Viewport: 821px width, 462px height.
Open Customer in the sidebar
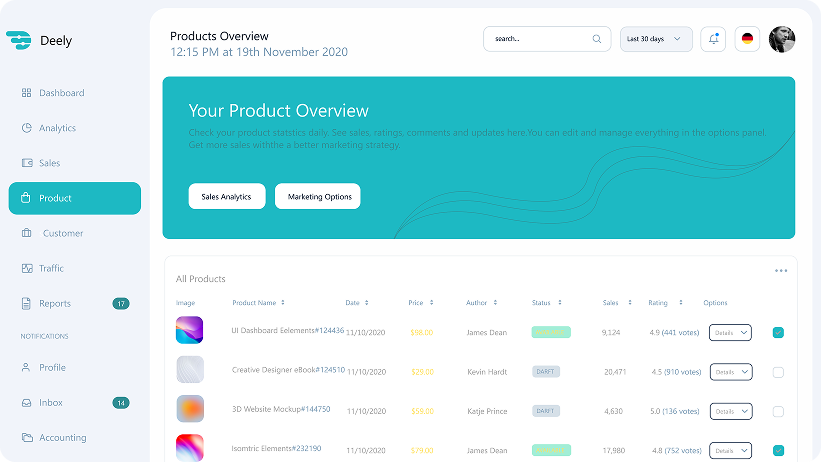63,233
